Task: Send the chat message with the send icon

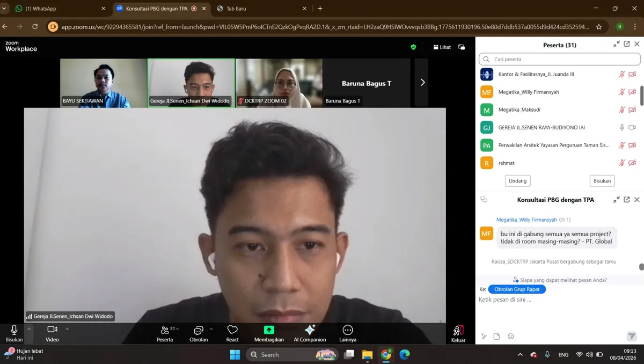Action: [632, 336]
